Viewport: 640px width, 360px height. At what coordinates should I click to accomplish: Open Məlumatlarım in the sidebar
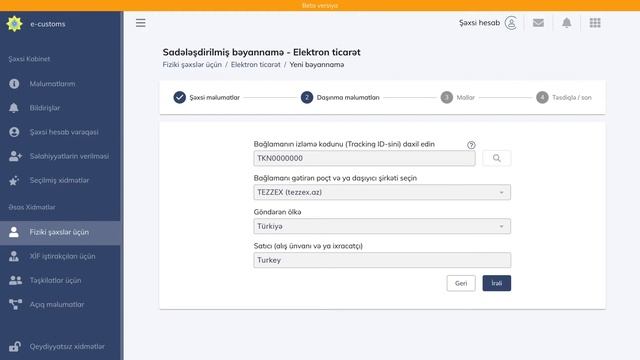(x=52, y=84)
